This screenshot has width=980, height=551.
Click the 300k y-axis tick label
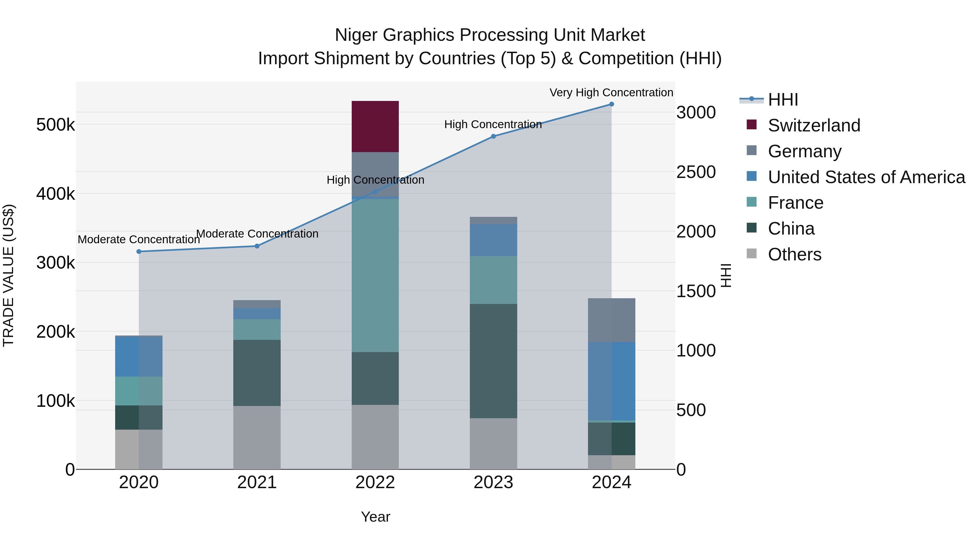point(56,263)
